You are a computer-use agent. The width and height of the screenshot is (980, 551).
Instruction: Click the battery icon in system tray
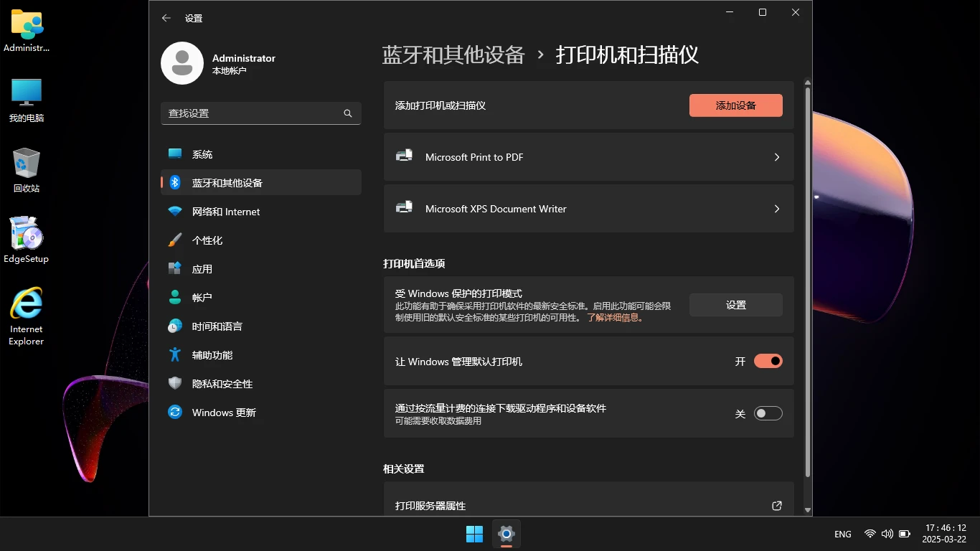905,534
